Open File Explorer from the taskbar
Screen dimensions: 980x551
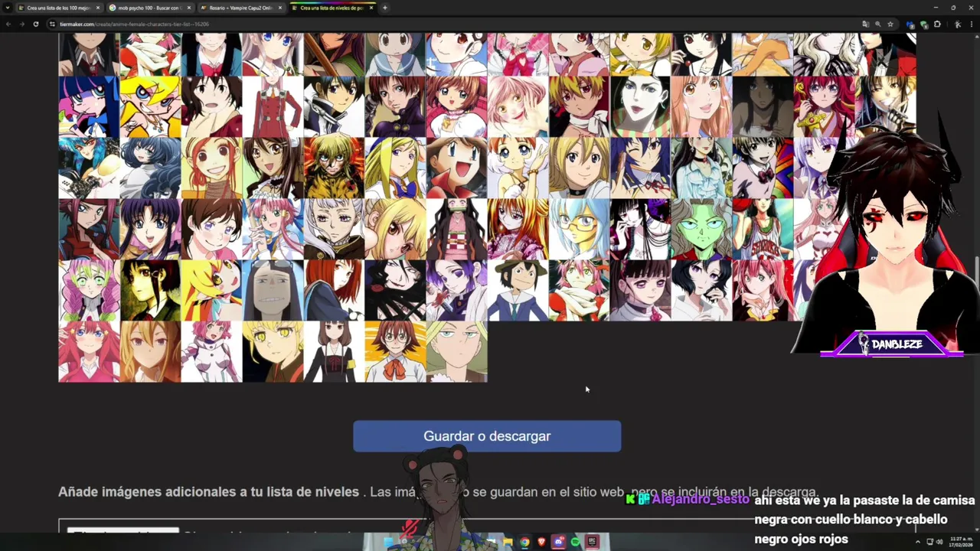(508, 542)
